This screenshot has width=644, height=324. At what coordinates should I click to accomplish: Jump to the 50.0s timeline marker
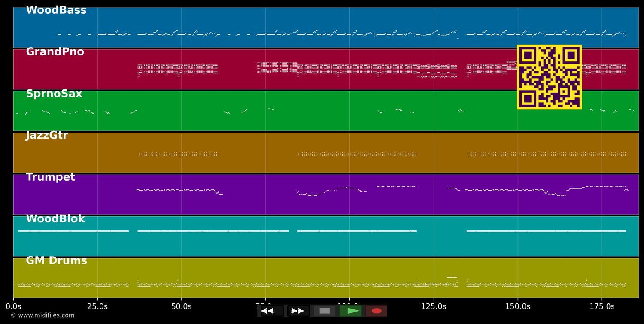[x=181, y=306]
